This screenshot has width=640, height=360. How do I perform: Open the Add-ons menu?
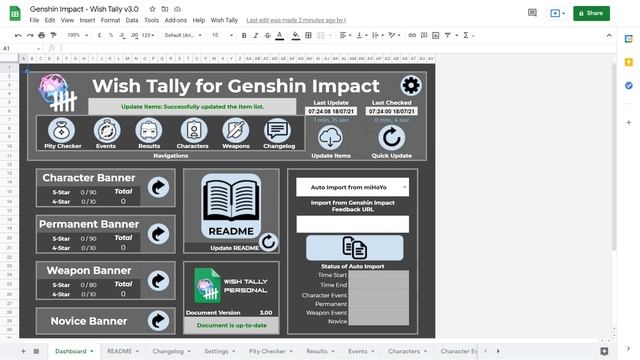176,20
